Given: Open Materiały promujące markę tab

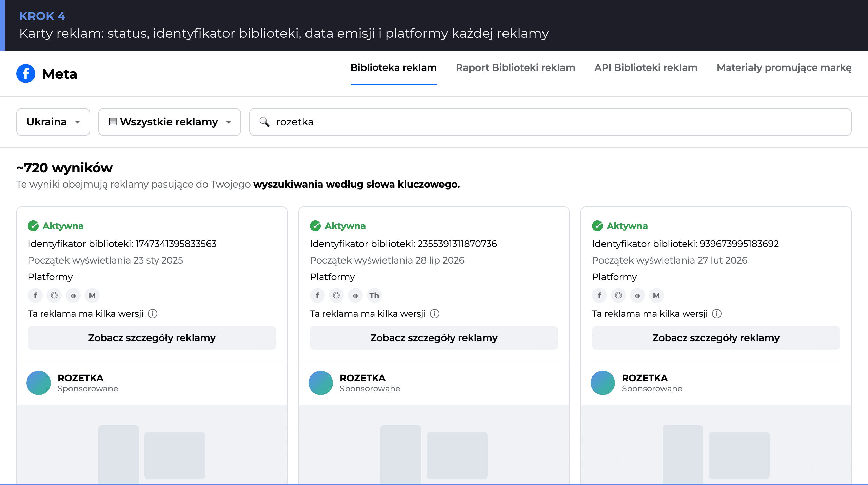Looking at the screenshot, I should 784,67.
